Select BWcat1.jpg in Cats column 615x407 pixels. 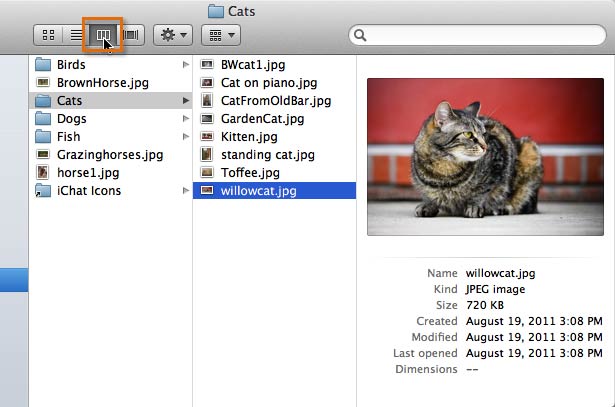(255, 65)
